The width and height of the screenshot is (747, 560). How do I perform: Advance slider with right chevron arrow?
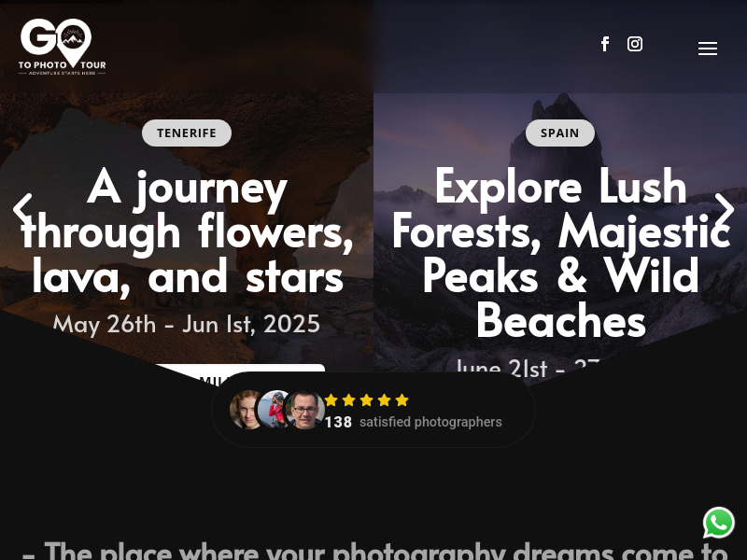coord(725,209)
